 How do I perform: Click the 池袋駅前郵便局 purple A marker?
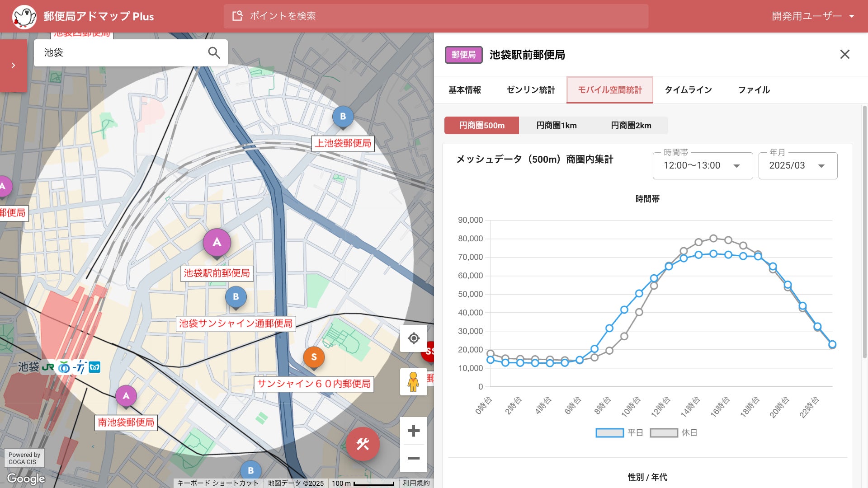pyautogui.click(x=217, y=243)
